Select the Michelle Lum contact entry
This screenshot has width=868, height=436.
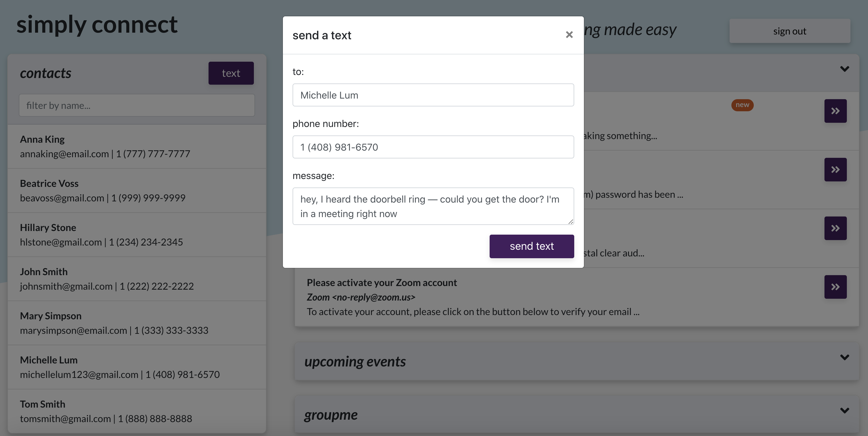137,367
